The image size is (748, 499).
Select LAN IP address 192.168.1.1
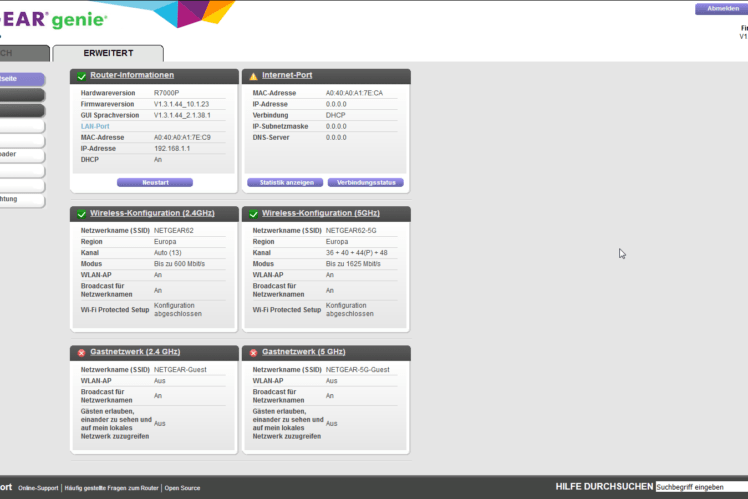[x=172, y=148]
